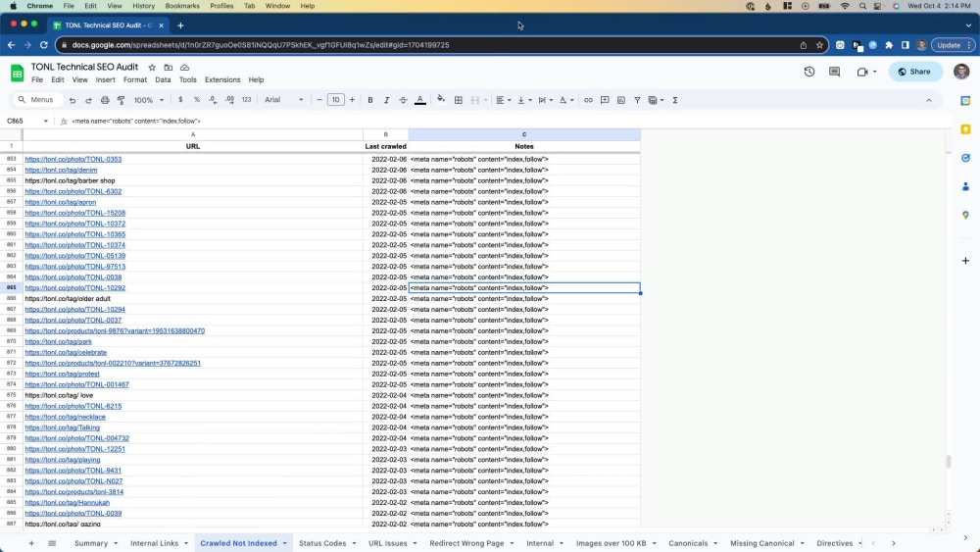The image size is (980, 552).
Task: Click the font size input field
Action: (335, 100)
